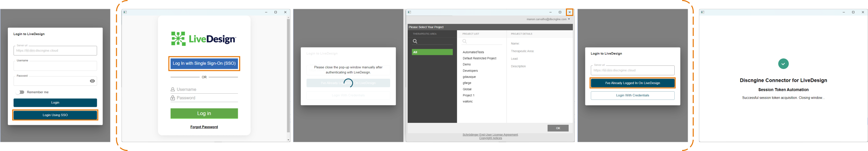This screenshot has width=868, height=151.
Task: Close the Session Token Automation window
Action: [x=863, y=12]
